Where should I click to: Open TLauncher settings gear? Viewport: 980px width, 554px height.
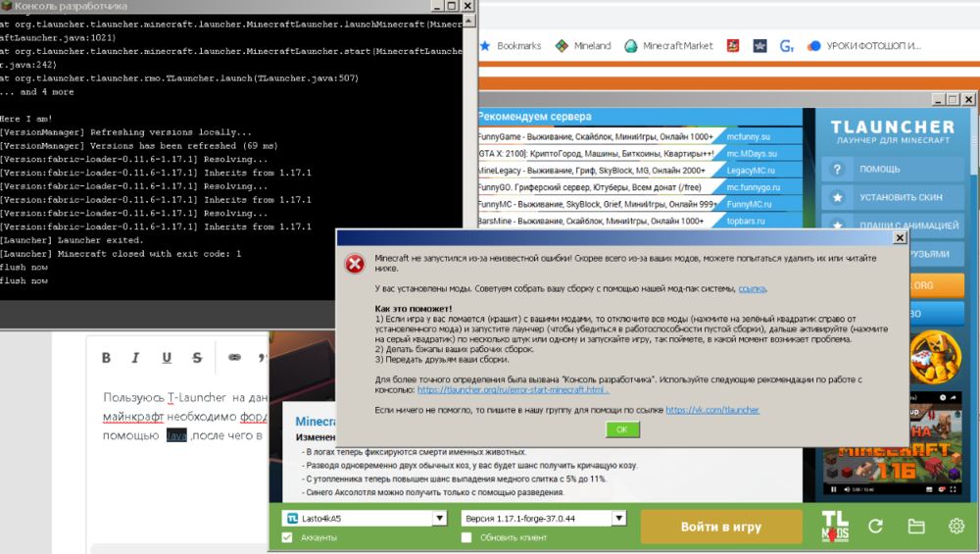956,527
